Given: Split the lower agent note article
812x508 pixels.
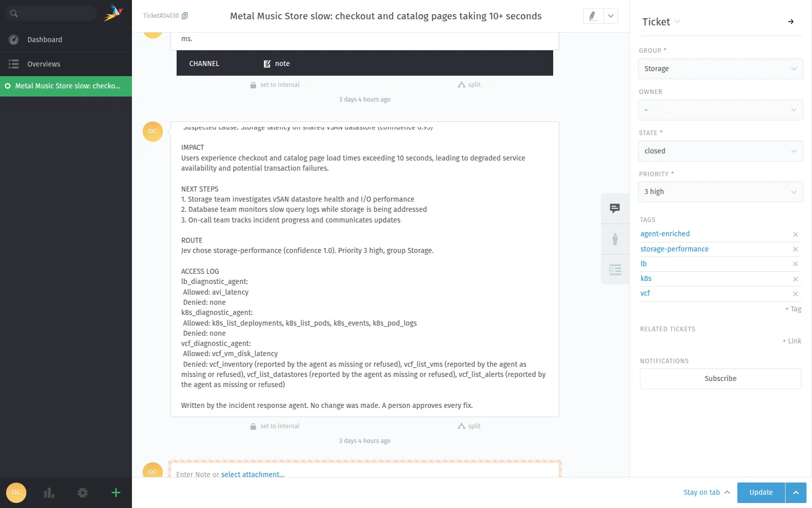Looking at the screenshot, I should coord(469,426).
